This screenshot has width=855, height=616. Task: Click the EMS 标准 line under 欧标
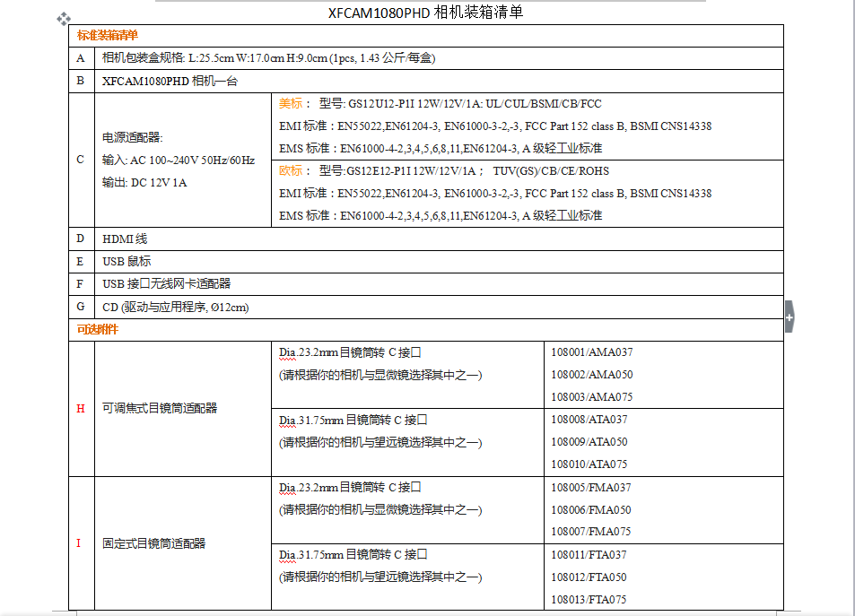pyautogui.click(x=441, y=215)
